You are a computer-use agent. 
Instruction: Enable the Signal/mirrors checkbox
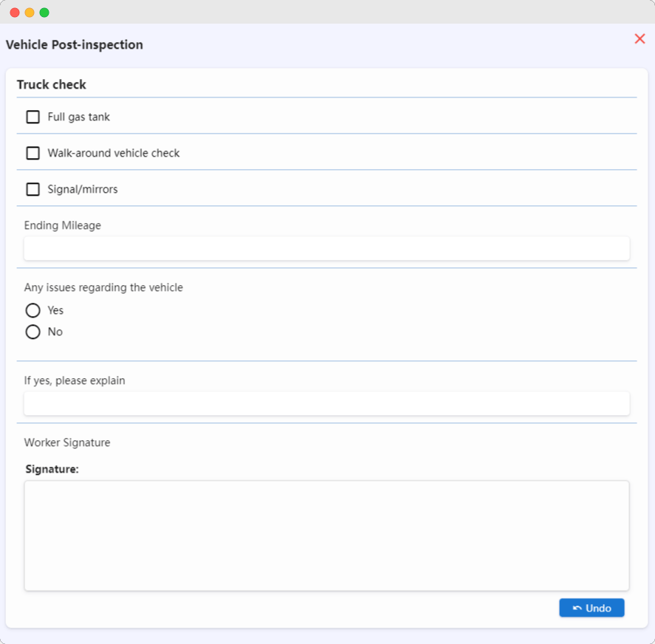point(32,189)
